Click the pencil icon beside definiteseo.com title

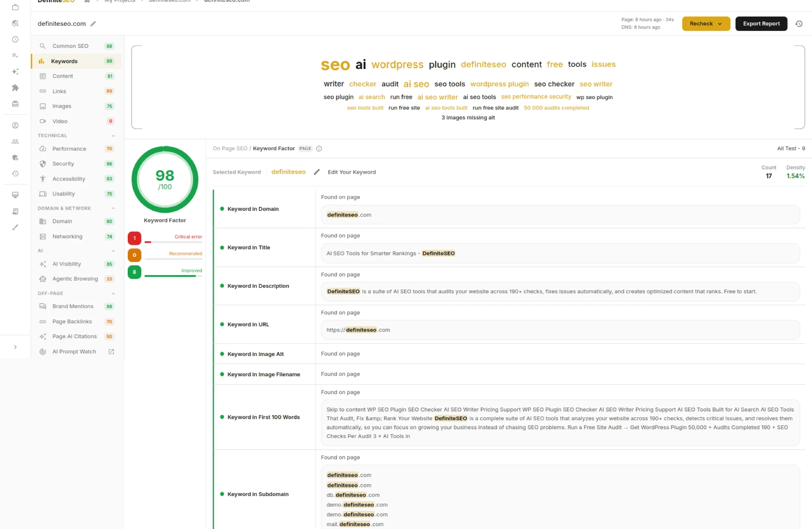(93, 24)
